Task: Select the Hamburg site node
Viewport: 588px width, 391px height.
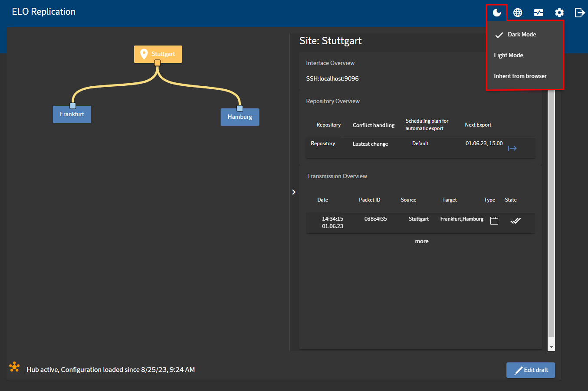Action: tap(240, 117)
